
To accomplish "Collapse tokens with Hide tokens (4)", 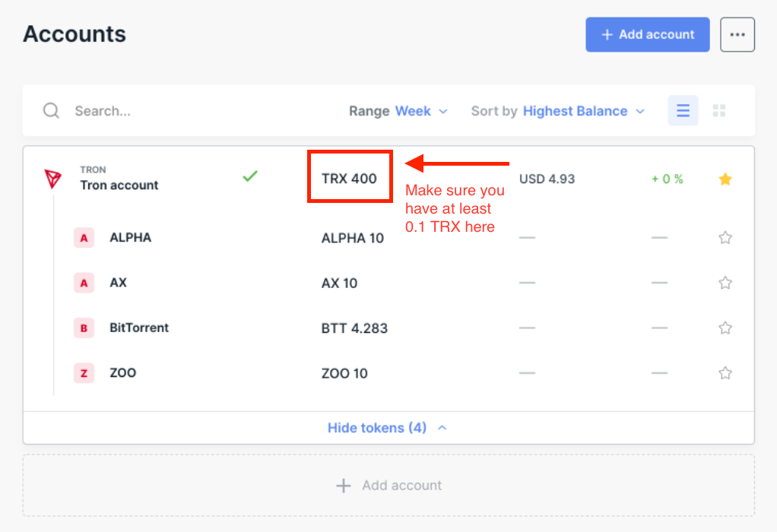I will tap(388, 428).
